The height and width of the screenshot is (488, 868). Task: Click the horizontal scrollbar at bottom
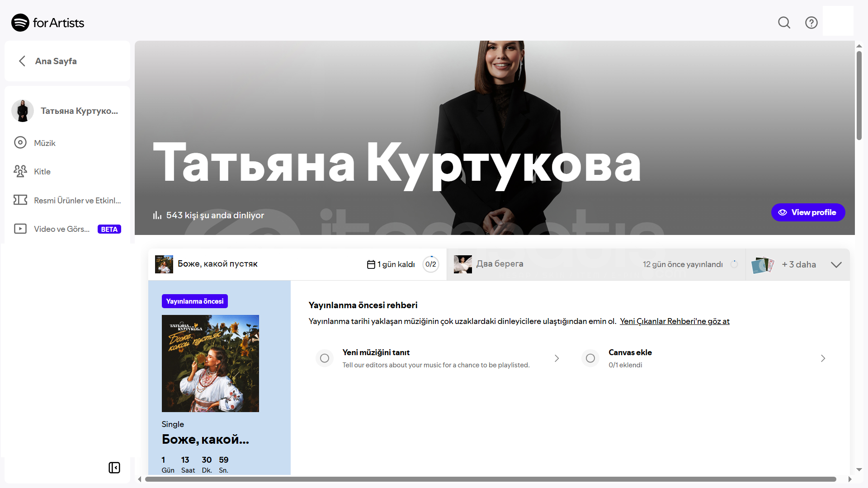coord(490,479)
